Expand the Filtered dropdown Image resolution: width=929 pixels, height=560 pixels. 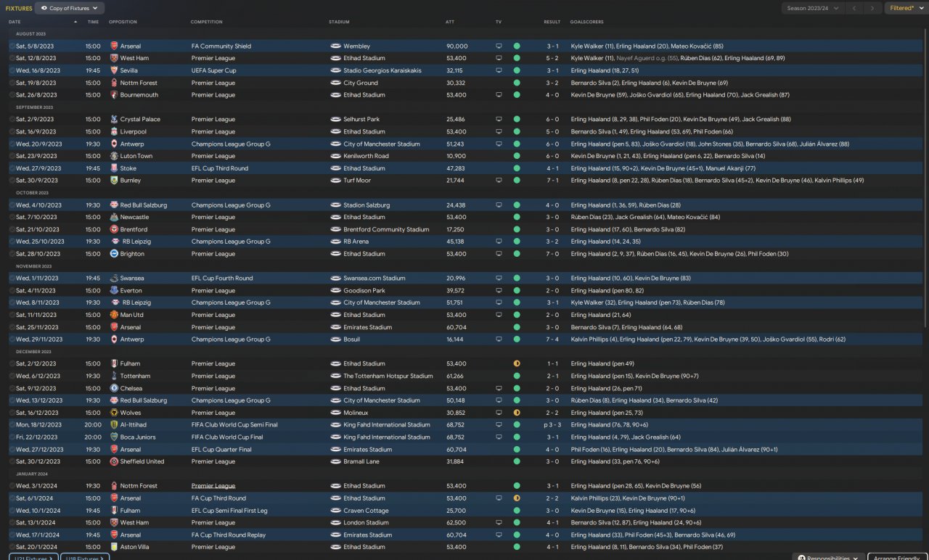(906, 8)
